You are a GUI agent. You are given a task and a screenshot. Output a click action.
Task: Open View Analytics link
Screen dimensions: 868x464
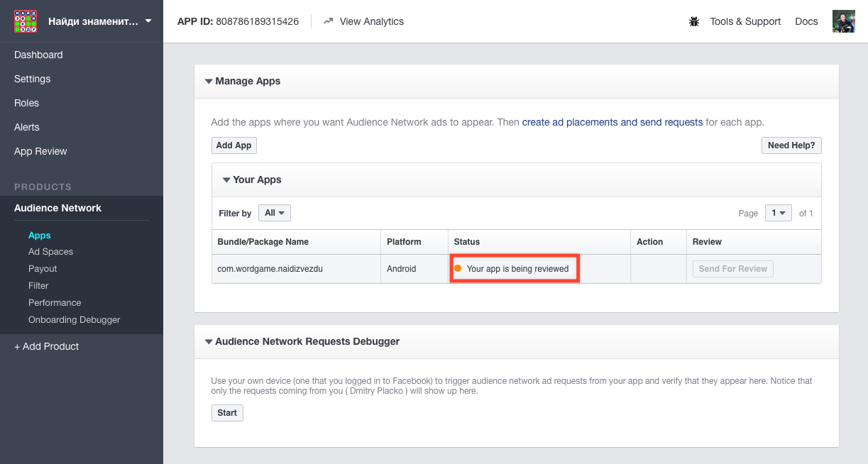tap(371, 21)
